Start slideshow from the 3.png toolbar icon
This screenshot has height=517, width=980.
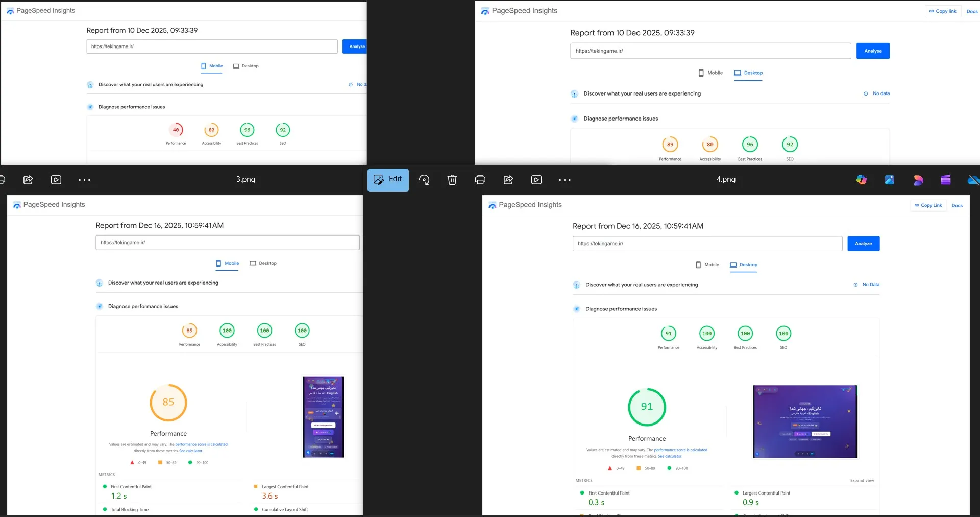56,180
